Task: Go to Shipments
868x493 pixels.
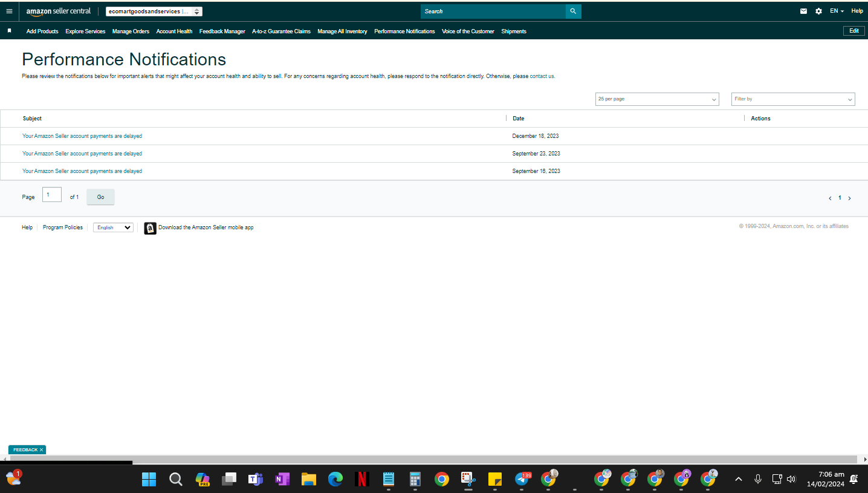Action: point(514,31)
